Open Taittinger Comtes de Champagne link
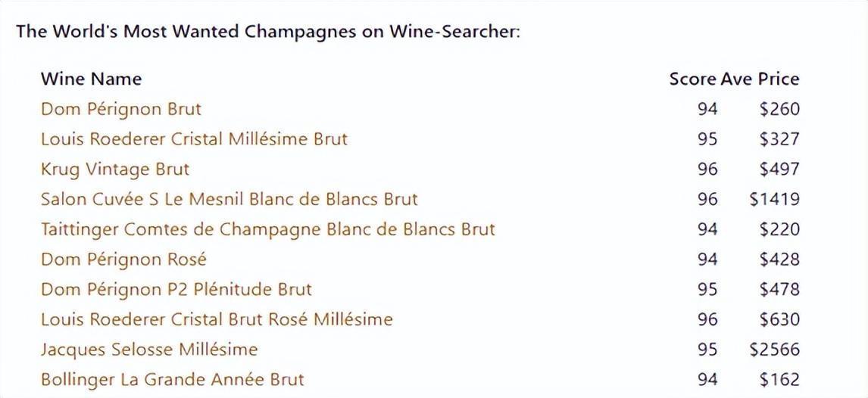 [268, 229]
